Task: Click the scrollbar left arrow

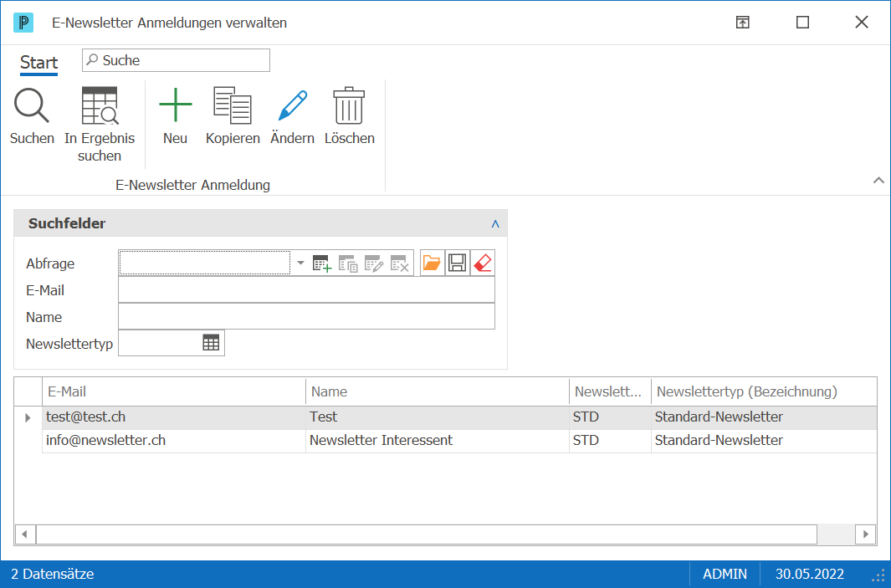Action: pos(24,534)
